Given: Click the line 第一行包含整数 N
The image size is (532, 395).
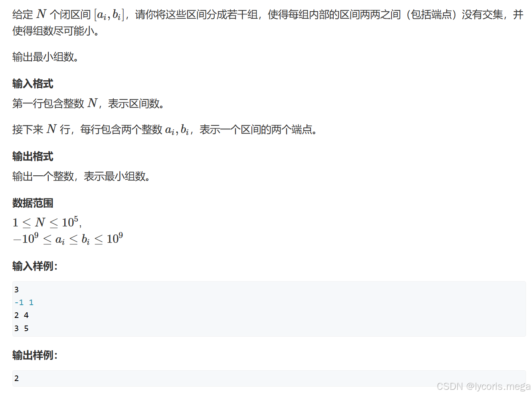Looking at the screenshot, I should [89, 104].
